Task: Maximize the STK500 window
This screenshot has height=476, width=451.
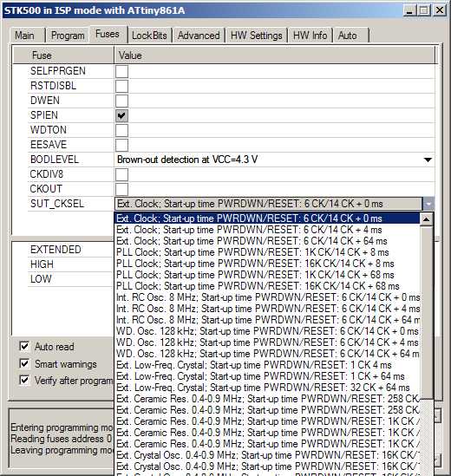Action: [x=424, y=10]
